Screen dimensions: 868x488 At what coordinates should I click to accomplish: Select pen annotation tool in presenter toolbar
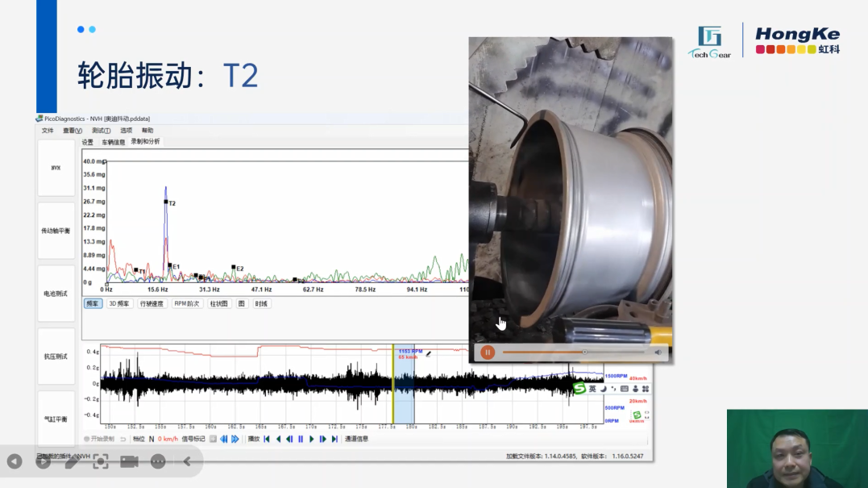[x=72, y=461]
